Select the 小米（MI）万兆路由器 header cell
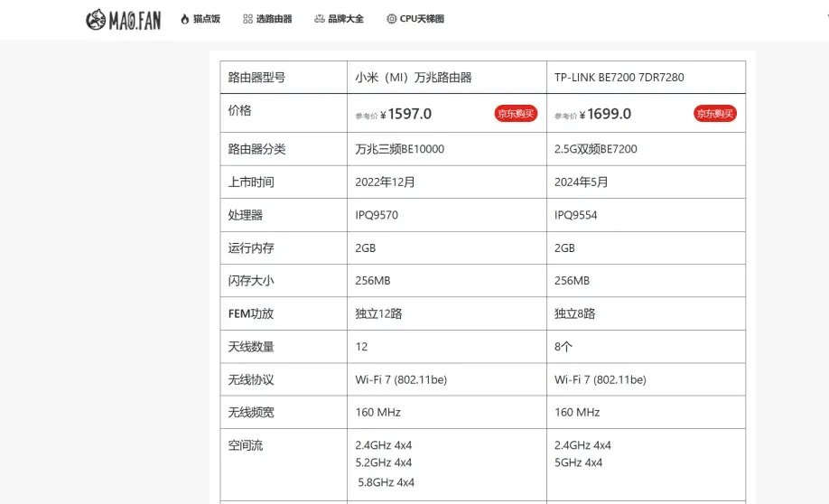The height and width of the screenshot is (504, 829). 447,77
